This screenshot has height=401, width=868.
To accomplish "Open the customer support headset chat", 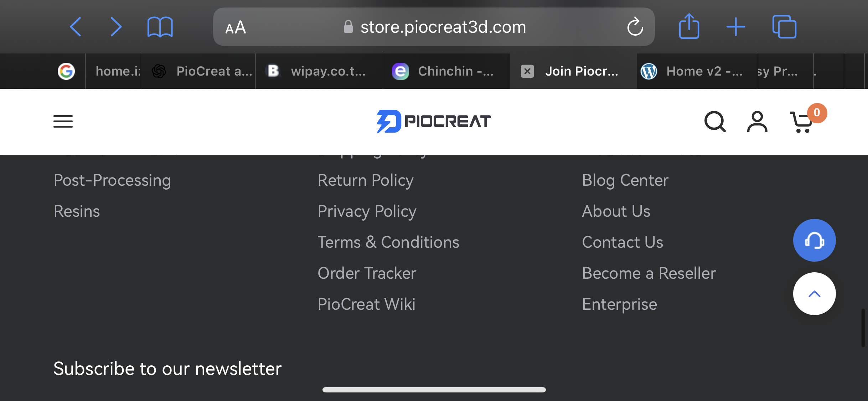I will pos(814,240).
